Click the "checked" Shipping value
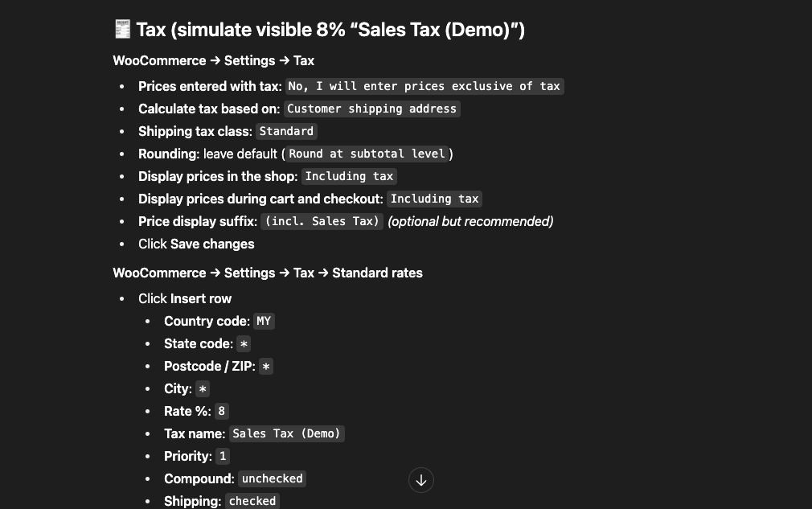The image size is (812, 509). [252, 501]
